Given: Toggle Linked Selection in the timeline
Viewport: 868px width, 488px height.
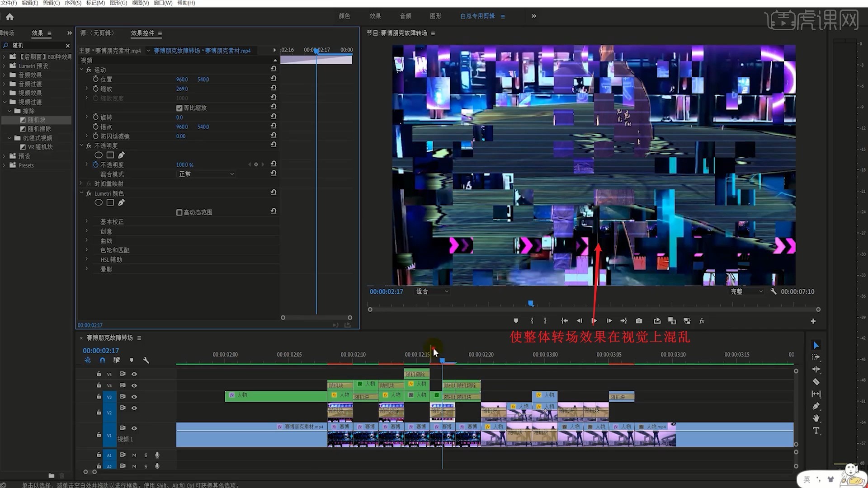Looking at the screenshot, I should (x=117, y=360).
